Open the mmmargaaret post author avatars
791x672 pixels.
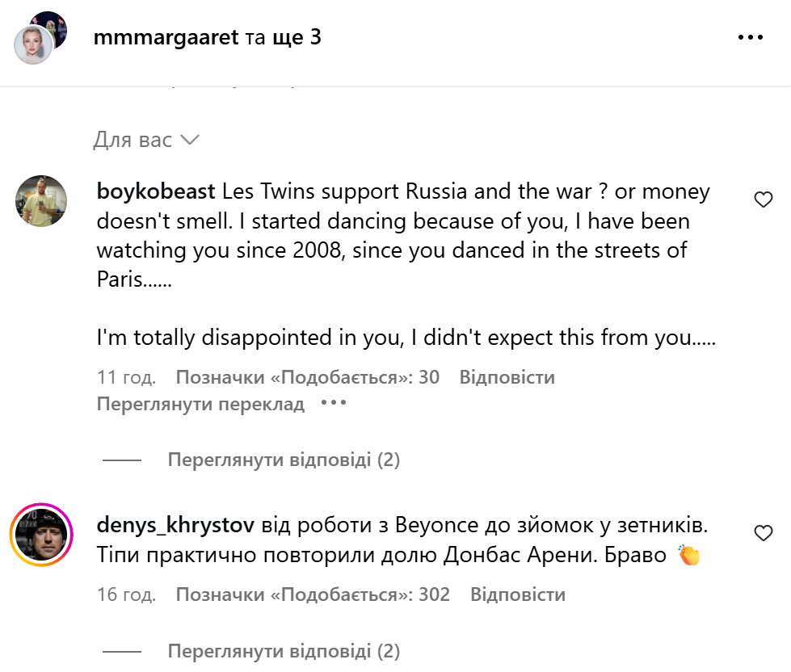40,38
